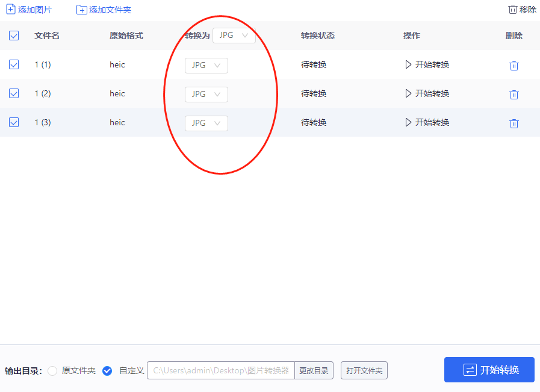Delete file 1 (1) with trash icon
Screen dimensions: 540x392
pos(514,66)
